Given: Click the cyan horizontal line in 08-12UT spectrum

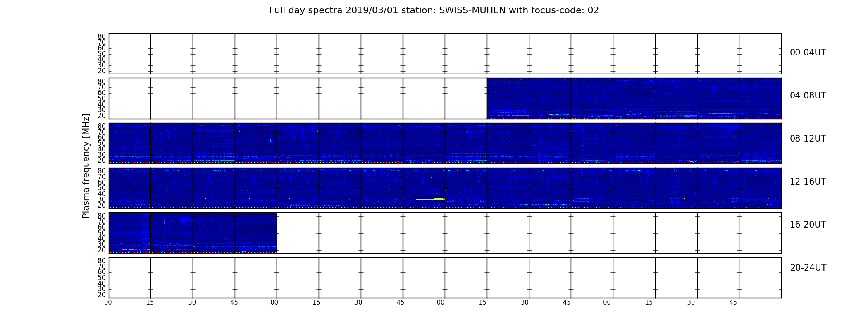Looking at the screenshot, I should coord(469,154).
